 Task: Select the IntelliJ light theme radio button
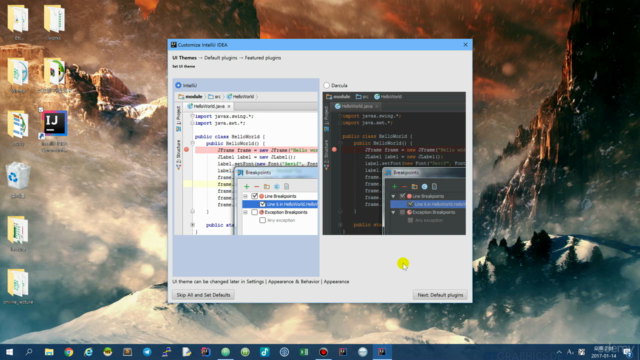[178, 85]
